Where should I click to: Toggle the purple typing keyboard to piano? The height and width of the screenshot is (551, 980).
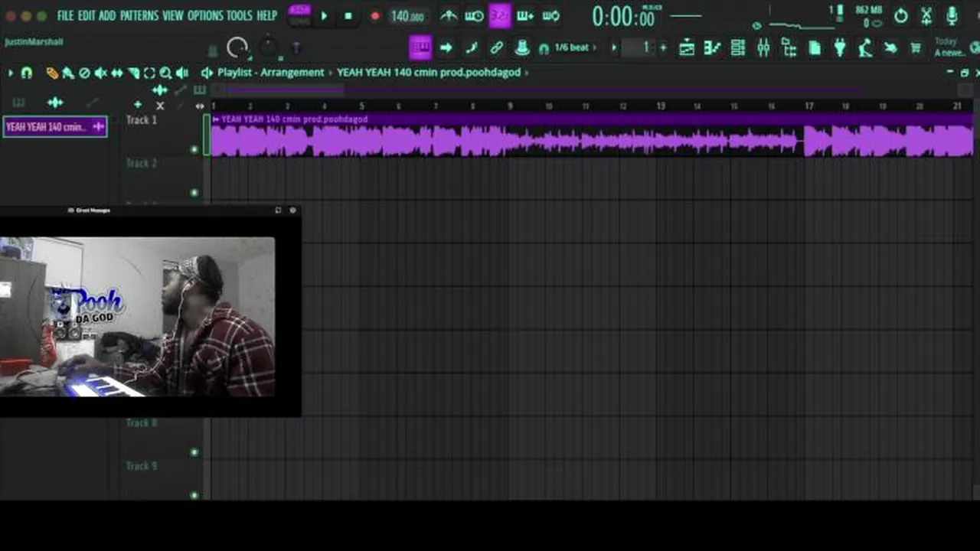tap(420, 48)
